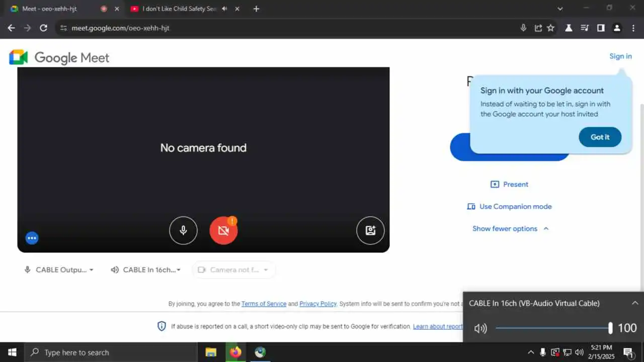Show hidden system tray icons
Image resolution: width=644 pixels, height=362 pixels.
[531, 352]
